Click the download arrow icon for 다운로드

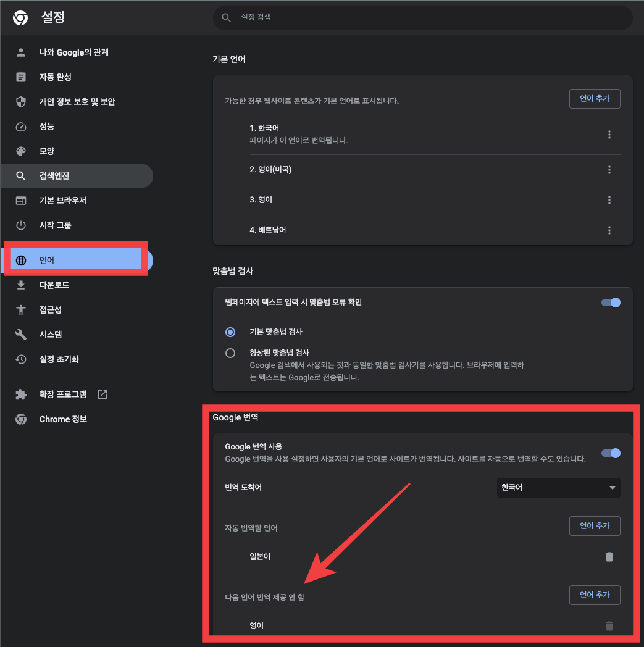pos(20,285)
